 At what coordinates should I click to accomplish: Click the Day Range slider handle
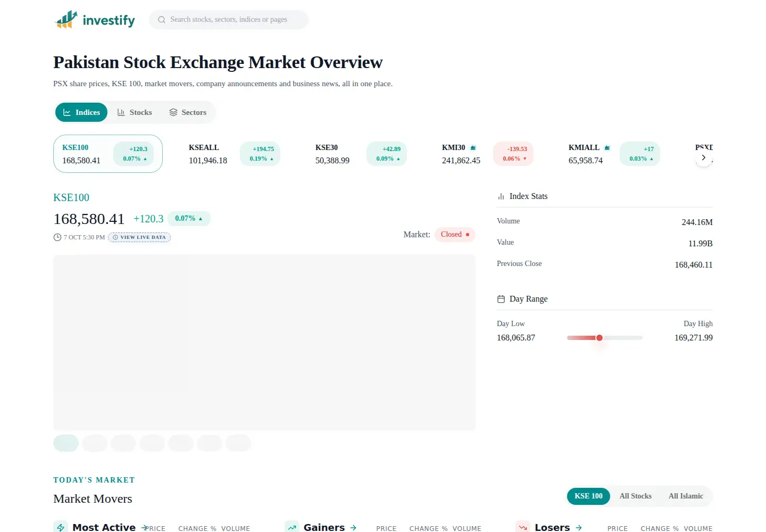pyautogui.click(x=600, y=338)
